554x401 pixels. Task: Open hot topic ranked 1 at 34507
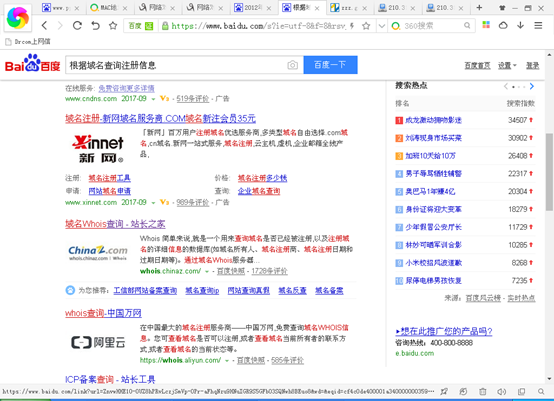(434, 120)
